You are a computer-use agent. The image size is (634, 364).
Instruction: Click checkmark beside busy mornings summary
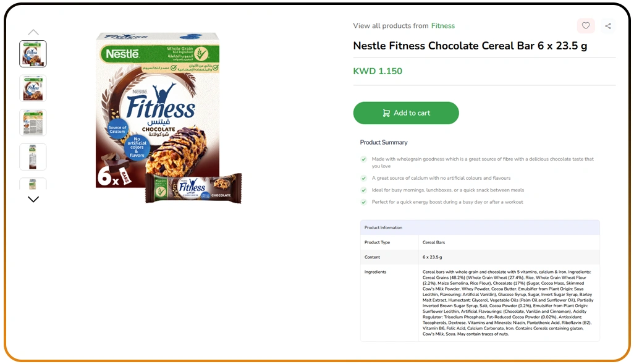[x=363, y=190]
